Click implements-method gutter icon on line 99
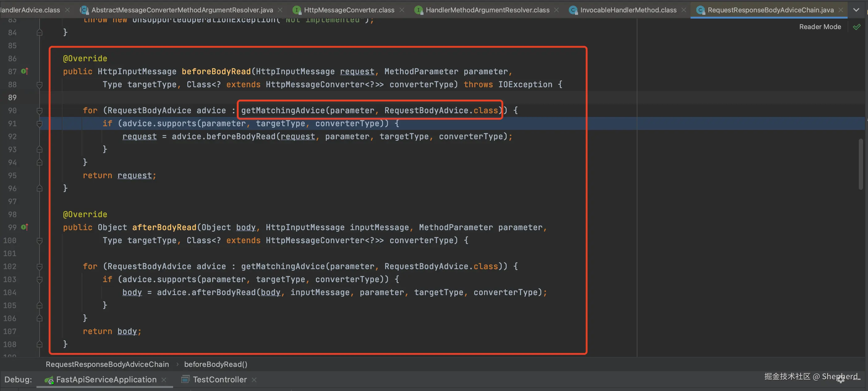The image size is (868, 391). tap(25, 227)
